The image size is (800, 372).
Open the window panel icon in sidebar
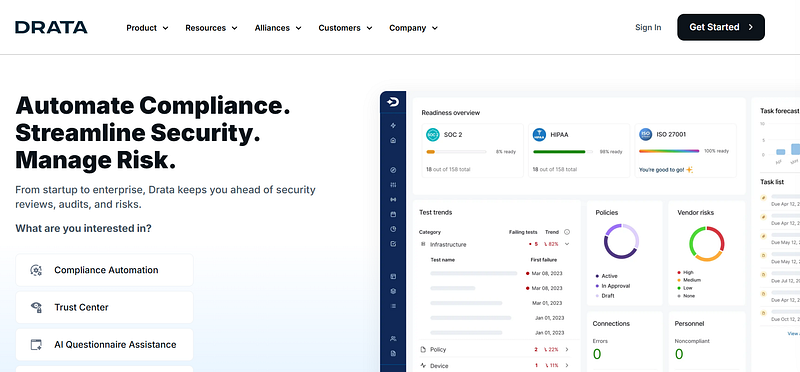[x=393, y=277]
